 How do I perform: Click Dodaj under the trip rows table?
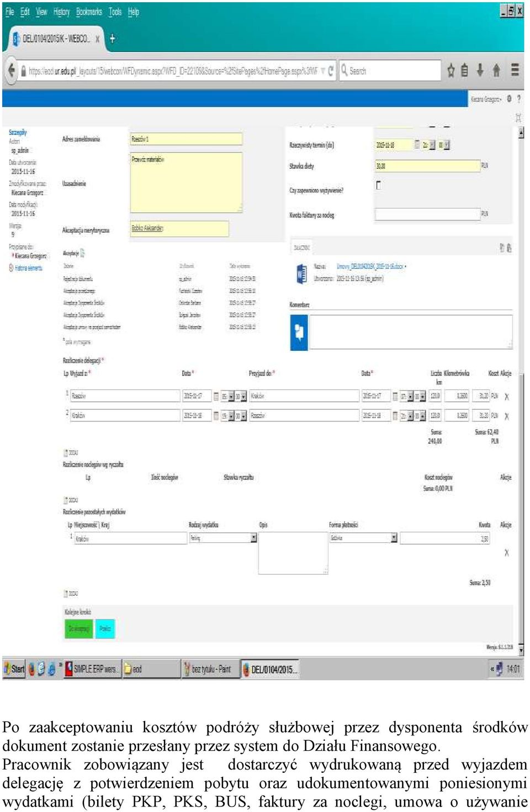coord(72,453)
